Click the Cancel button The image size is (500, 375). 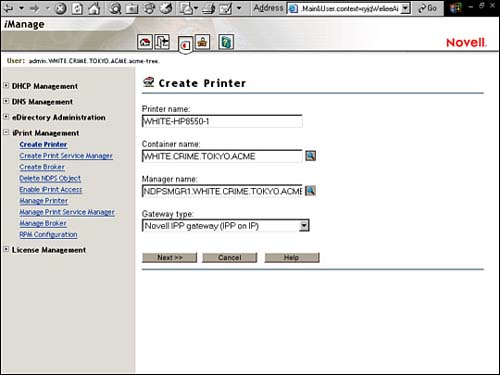pyautogui.click(x=230, y=258)
